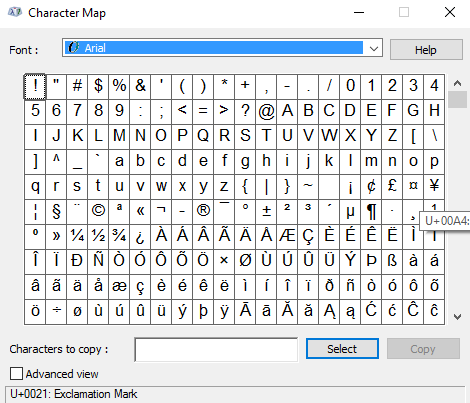The width and height of the screenshot is (470, 403).
Task: Select the one quarter ¼ fraction
Action: pos(77,237)
